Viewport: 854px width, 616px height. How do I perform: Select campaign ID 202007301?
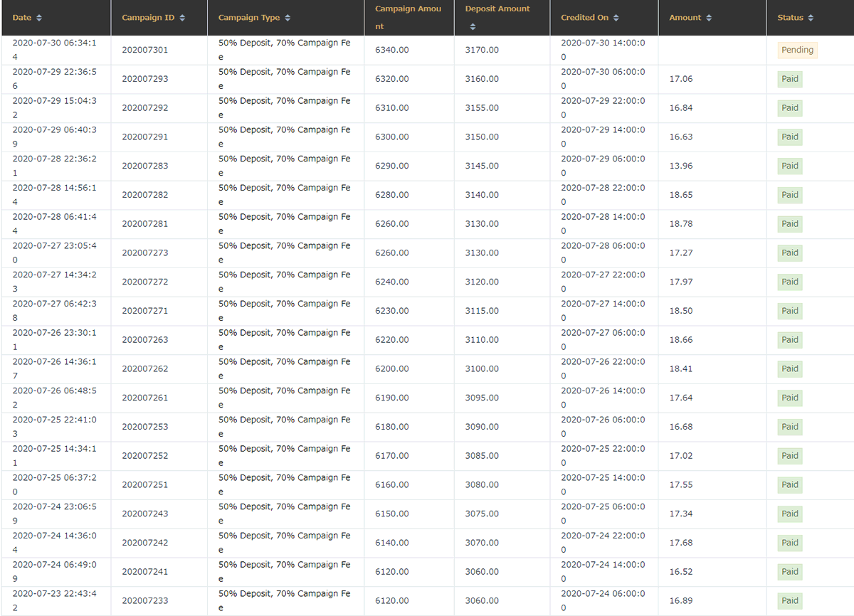pos(145,51)
